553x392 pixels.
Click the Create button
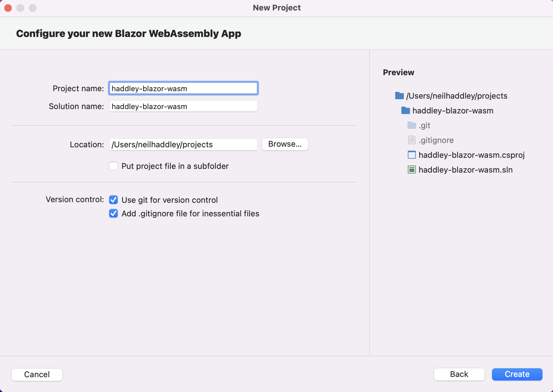[517, 374]
